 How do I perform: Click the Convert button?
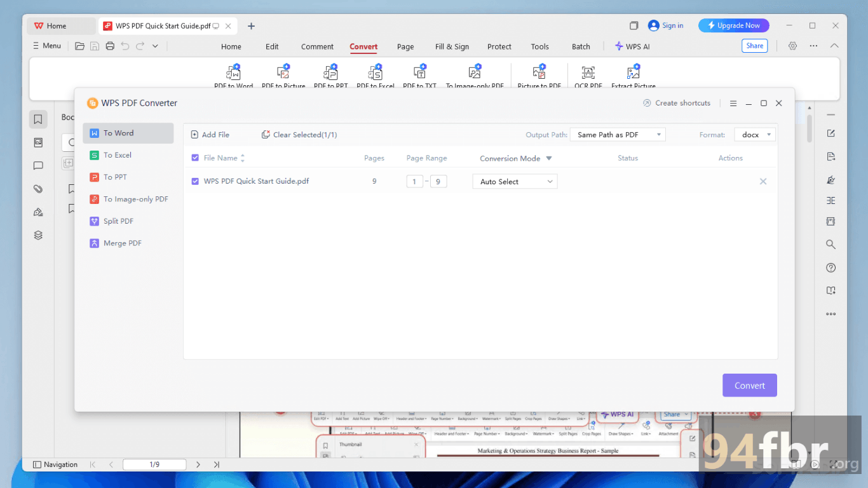750,385
